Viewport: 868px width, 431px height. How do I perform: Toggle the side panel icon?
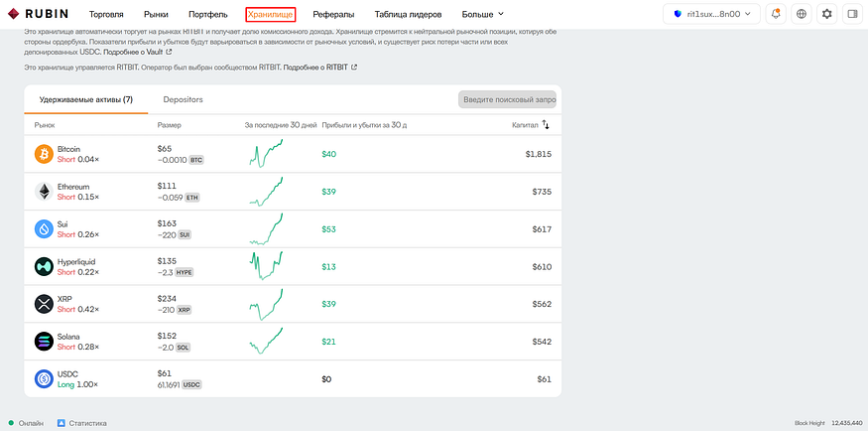(852, 15)
